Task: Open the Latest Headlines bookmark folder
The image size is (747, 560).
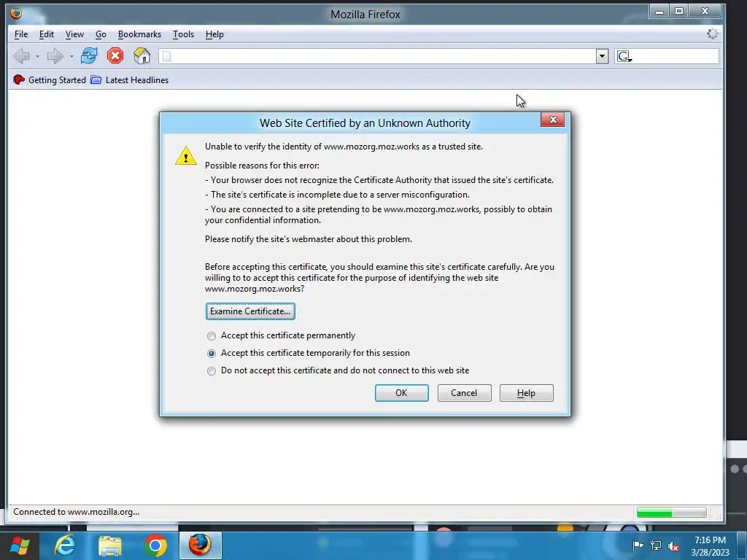Action: pyautogui.click(x=130, y=80)
